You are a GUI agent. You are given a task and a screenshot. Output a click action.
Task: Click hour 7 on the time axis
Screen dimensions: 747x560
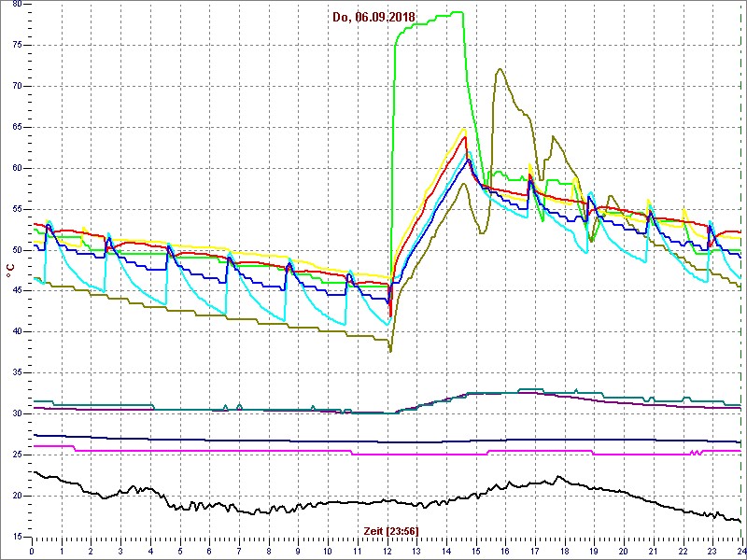[239, 551]
